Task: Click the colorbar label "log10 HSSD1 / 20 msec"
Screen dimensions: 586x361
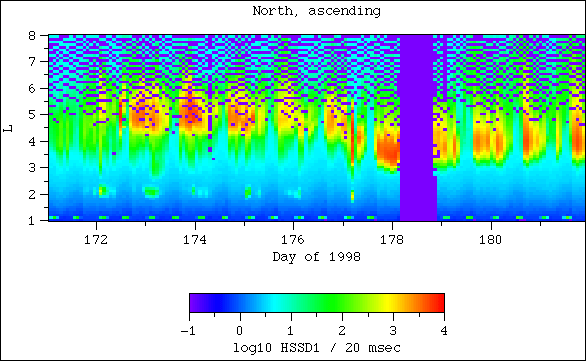Action: pos(317,348)
